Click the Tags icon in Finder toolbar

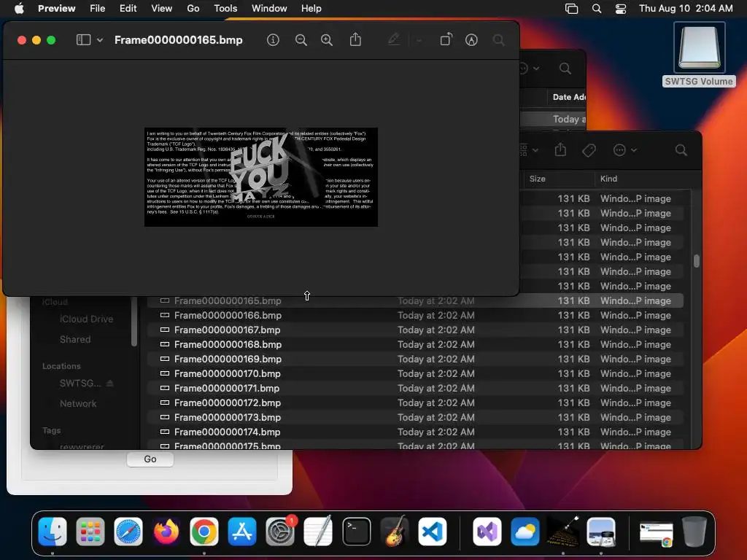click(x=589, y=150)
